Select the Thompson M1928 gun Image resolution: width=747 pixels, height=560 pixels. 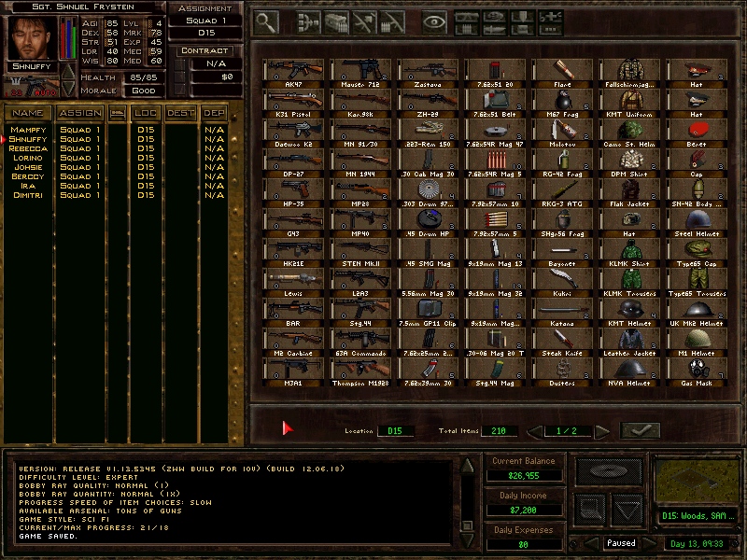[x=360, y=371]
